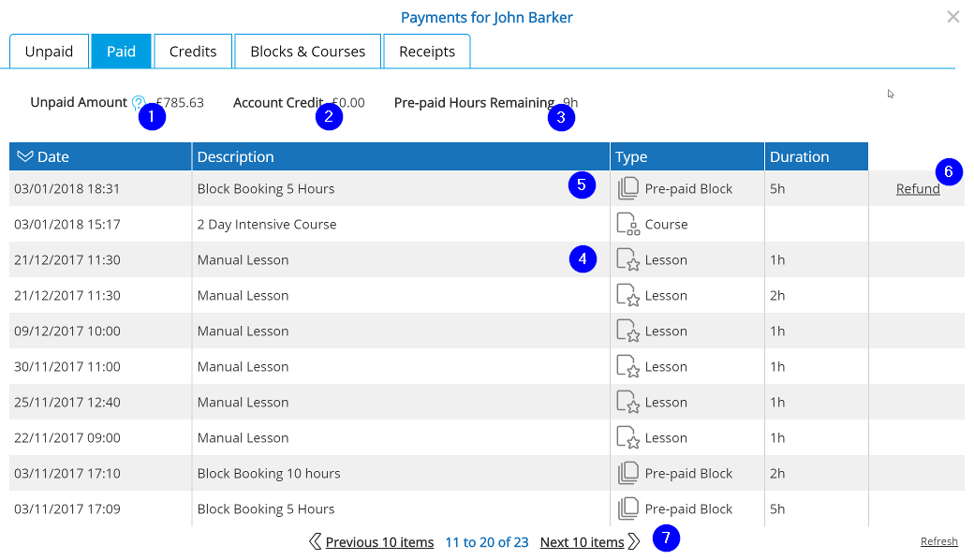Click the 'Manual Lesson' description for 09/12/2017

pyautogui.click(x=243, y=331)
